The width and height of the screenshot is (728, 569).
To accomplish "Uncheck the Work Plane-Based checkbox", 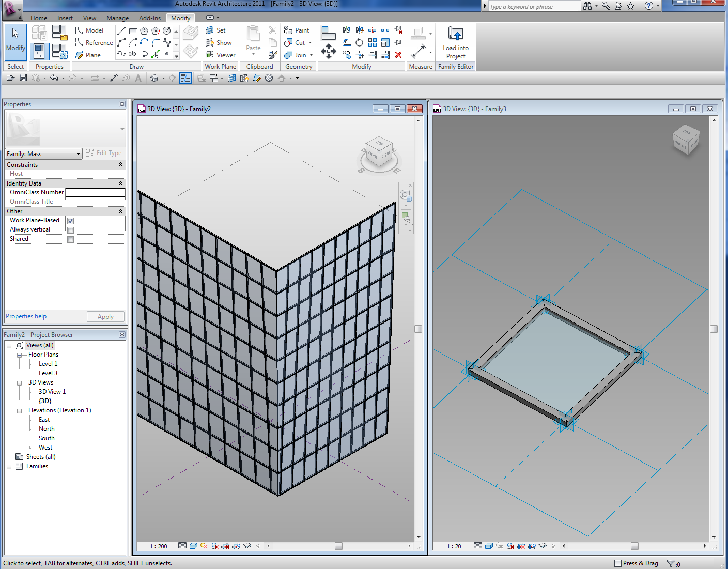I will (x=70, y=221).
